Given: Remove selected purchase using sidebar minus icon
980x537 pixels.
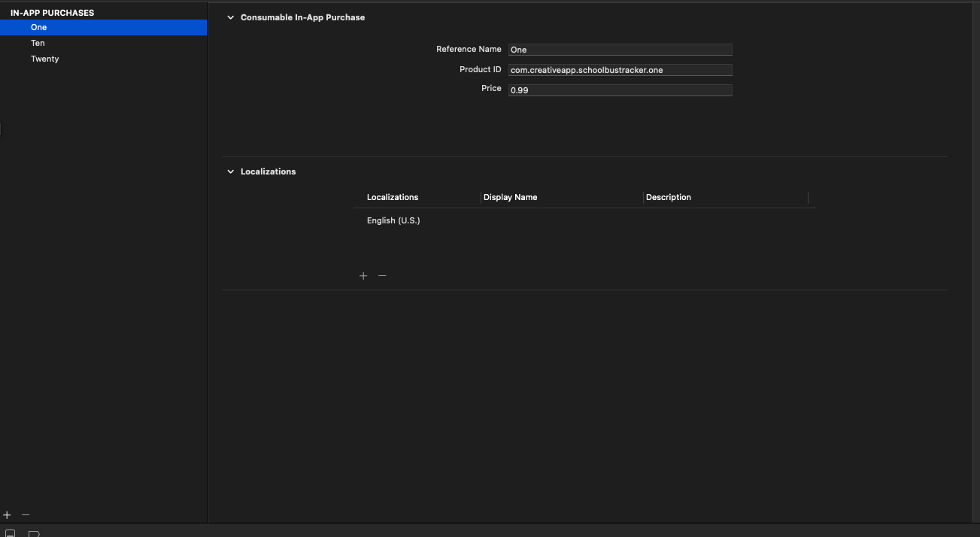Looking at the screenshot, I should 25,514.
